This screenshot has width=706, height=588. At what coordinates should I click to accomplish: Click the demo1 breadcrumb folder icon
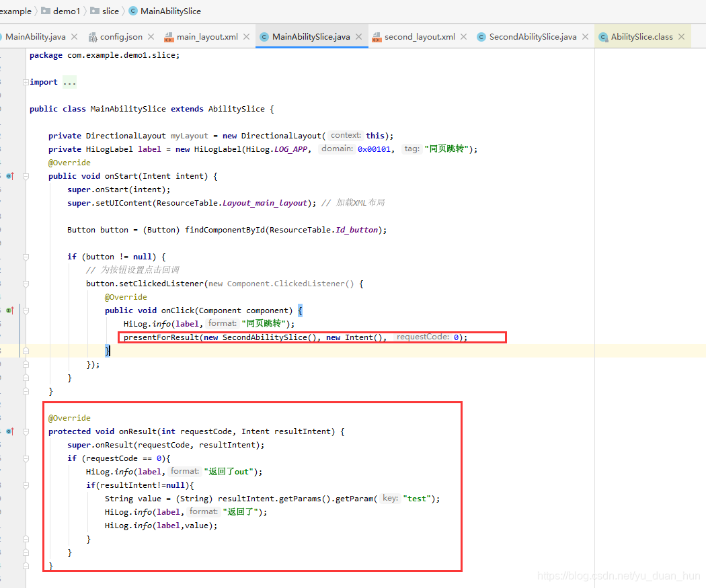point(46,11)
